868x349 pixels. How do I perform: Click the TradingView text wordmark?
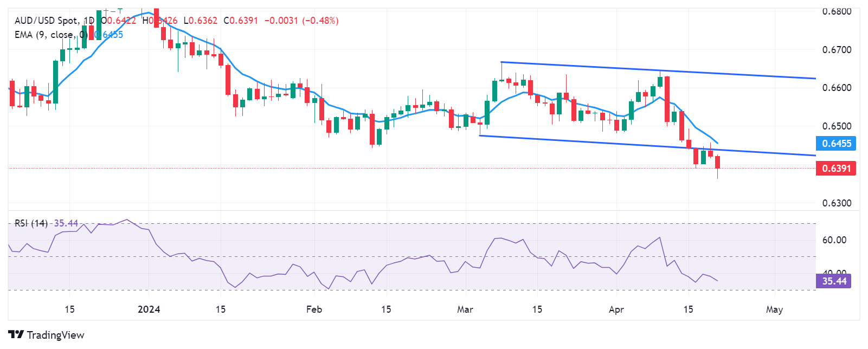(55, 335)
